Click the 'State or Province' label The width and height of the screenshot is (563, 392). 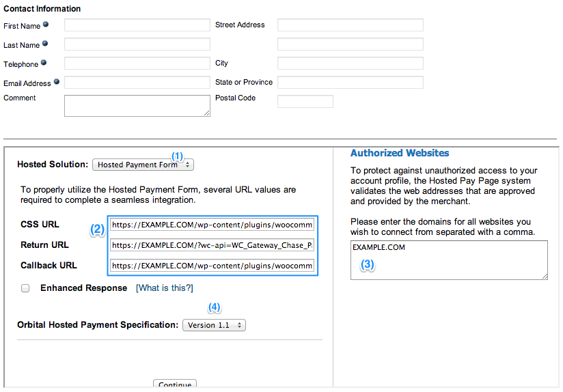tap(244, 82)
